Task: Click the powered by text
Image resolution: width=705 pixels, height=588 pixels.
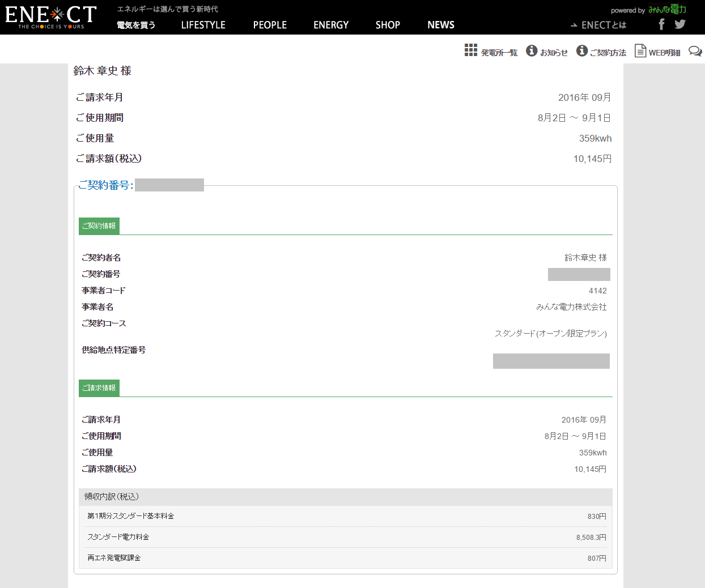Action: [628, 11]
